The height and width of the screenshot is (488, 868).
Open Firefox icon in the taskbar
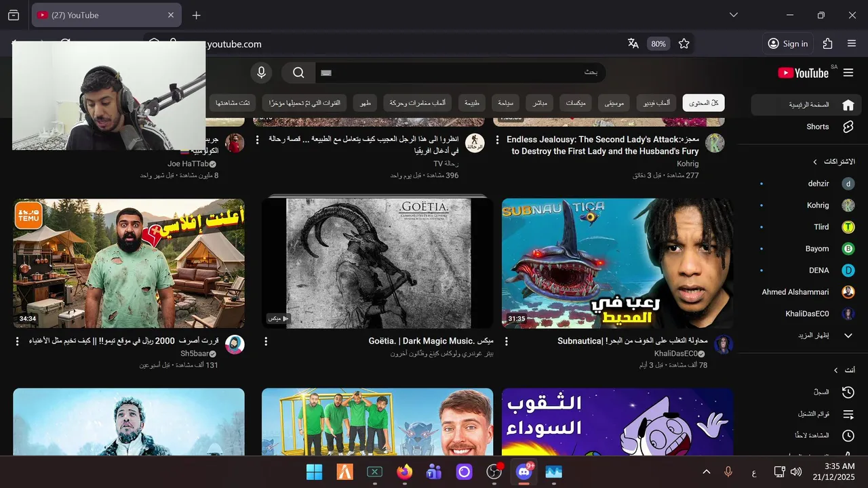pos(405,472)
